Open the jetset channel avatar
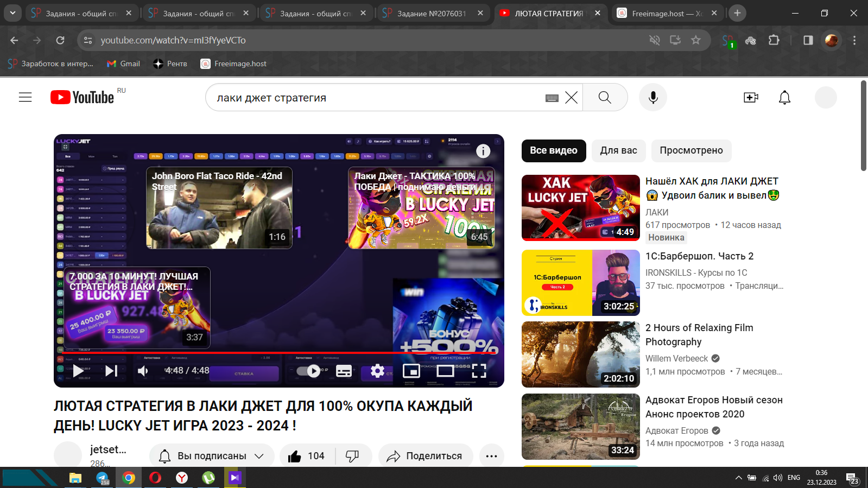This screenshot has height=488, width=868. pyautogui.click(x=68, y=455)
